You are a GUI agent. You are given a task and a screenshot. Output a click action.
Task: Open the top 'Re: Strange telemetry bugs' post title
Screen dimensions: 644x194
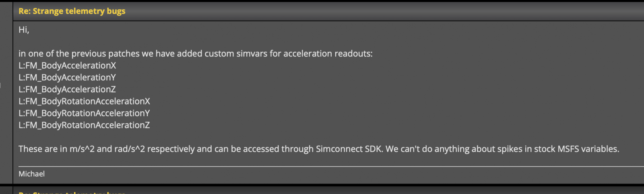(72, 11)
